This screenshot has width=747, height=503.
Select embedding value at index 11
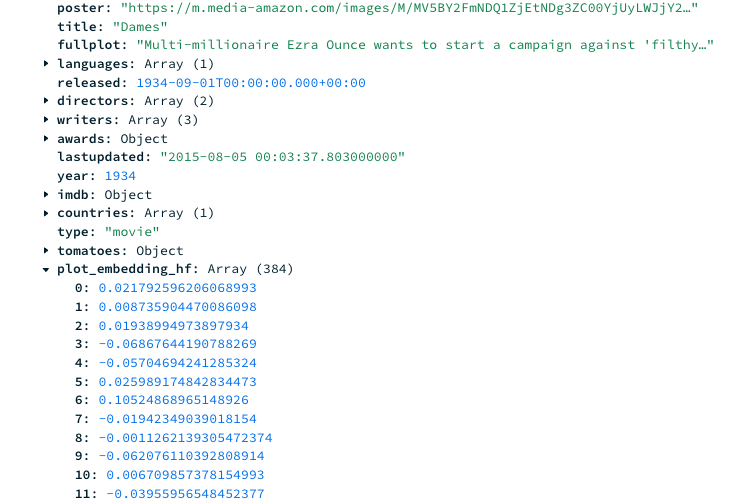[185, 493]
